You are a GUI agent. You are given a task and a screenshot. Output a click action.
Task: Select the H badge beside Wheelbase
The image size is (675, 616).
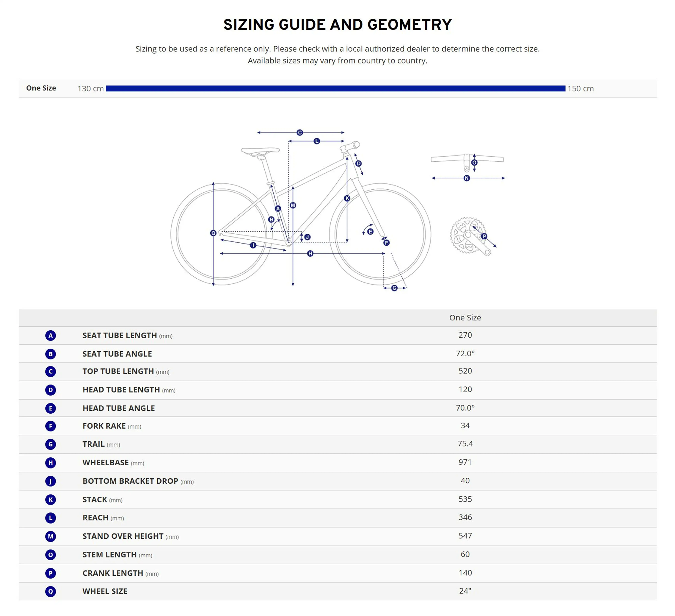click(x=51, y=463)
